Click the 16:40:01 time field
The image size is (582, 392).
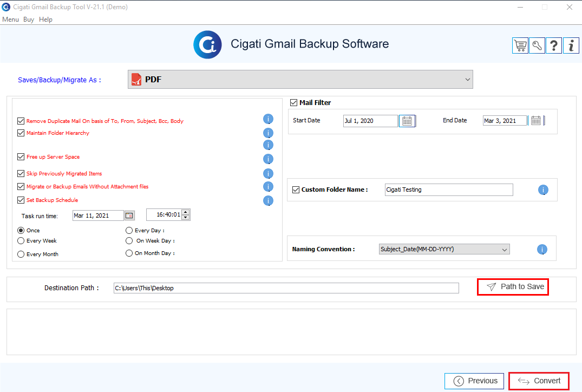pyautogui.click(x=165, y=214)
